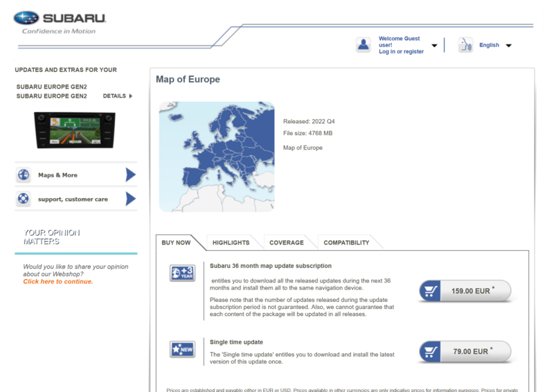Click the 'File size: 4768 MB' text
This screenshot has height=392, width=554.
click(307, 133)
